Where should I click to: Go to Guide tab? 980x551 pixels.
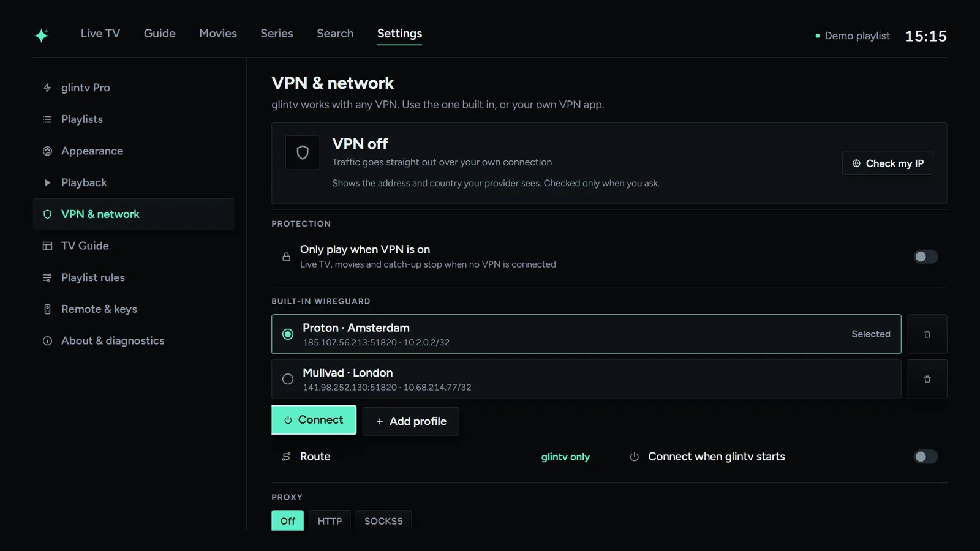click(x=160, y=34)
